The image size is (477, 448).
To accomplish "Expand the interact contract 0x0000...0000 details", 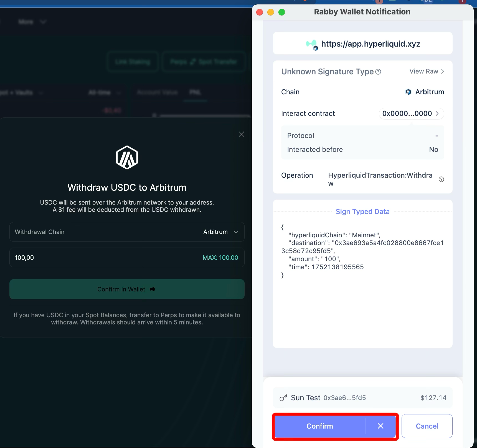I will pos(411,114).
